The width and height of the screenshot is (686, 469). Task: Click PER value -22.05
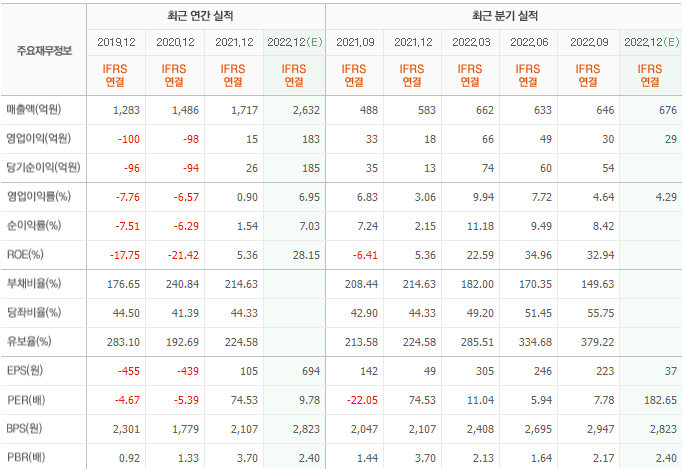(x=362, y=400)
